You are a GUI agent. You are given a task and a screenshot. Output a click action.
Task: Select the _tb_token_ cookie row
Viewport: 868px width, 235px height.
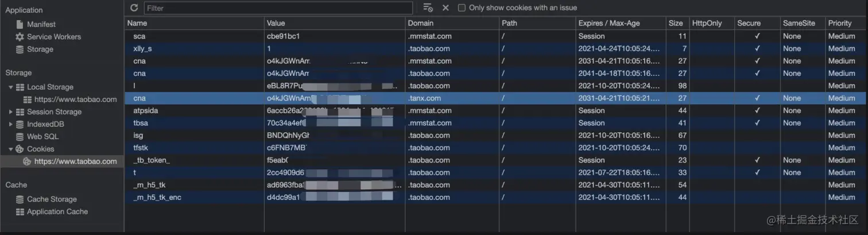click(x=496, y=160)
